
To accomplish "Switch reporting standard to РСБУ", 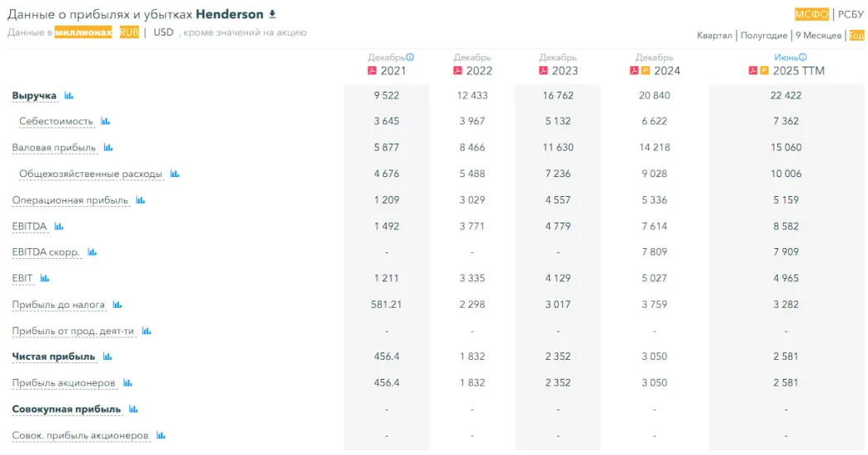I will (851, 14).
